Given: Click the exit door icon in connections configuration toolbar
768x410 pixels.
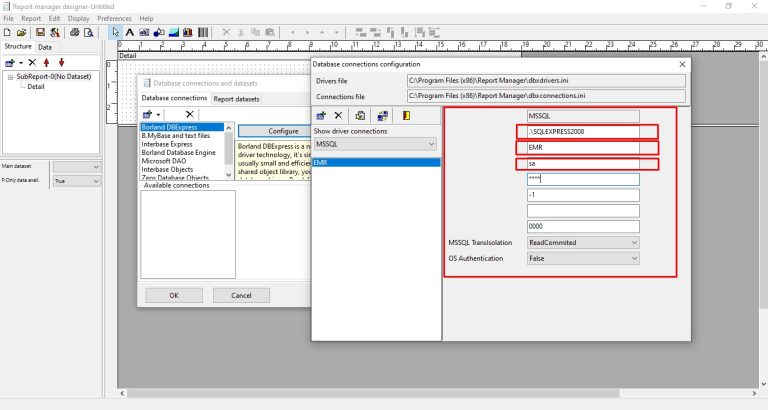Looking at the screenshot, I should (x=406, y=115).
